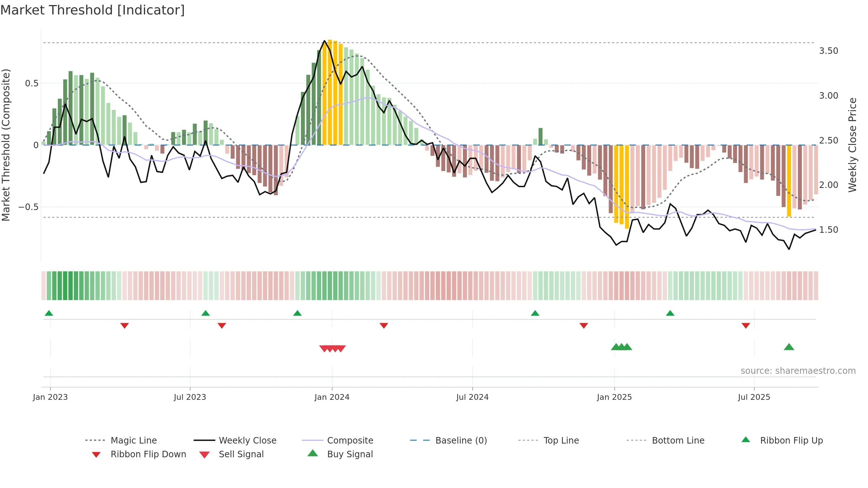Viewport: 868px width, 488px height.
Task: Click the first Ribbon Flip Up marker at Jan 2023
Action: (49, 313)
